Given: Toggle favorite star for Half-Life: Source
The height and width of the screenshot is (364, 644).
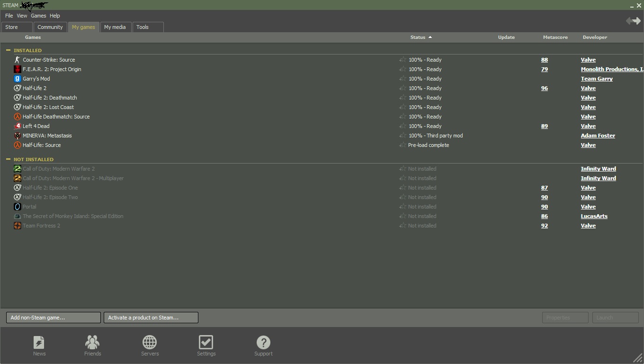Looking at the screenshot, I should [x=402, y=145].
